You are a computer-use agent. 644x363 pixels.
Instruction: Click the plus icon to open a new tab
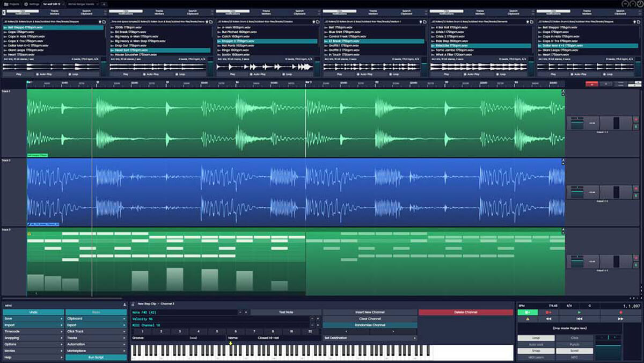click(x=104, y=4)
